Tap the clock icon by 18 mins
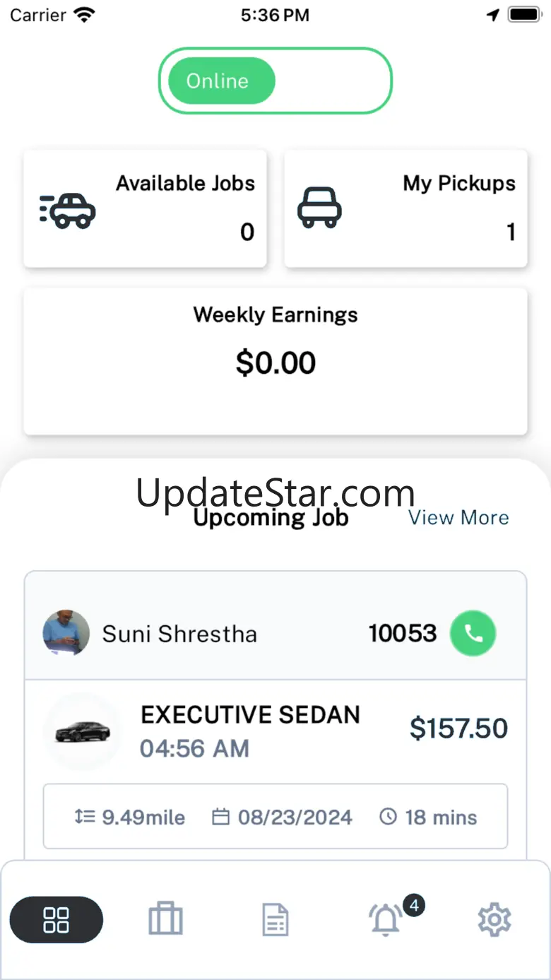This screenshot has width=551, height=980. coord(388,817)
